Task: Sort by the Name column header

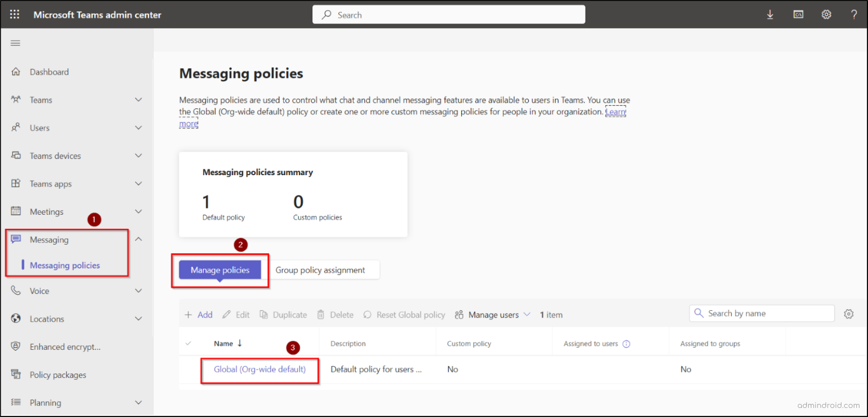Action: 228,343
